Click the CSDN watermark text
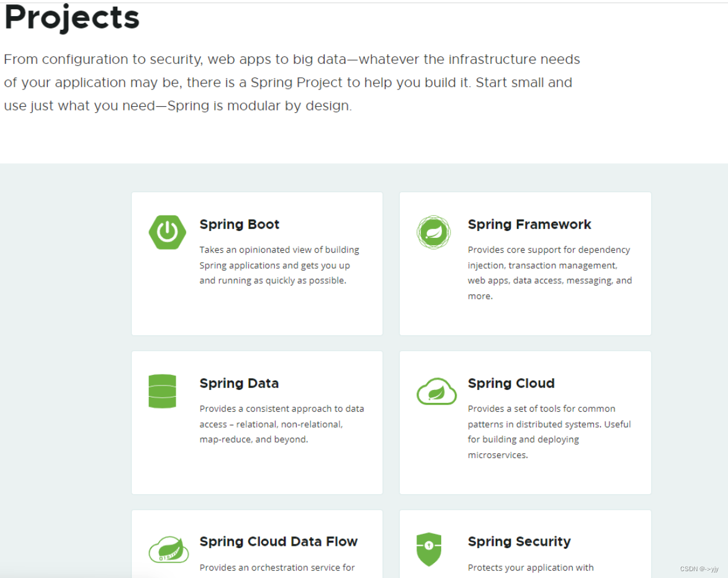This screenshot has height=578, width=728. (700, 569)
